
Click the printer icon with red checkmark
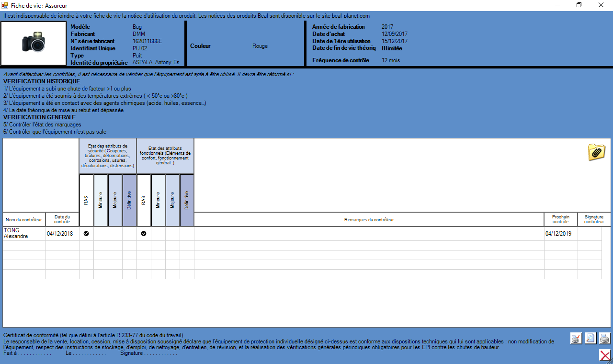coord(576,338)
